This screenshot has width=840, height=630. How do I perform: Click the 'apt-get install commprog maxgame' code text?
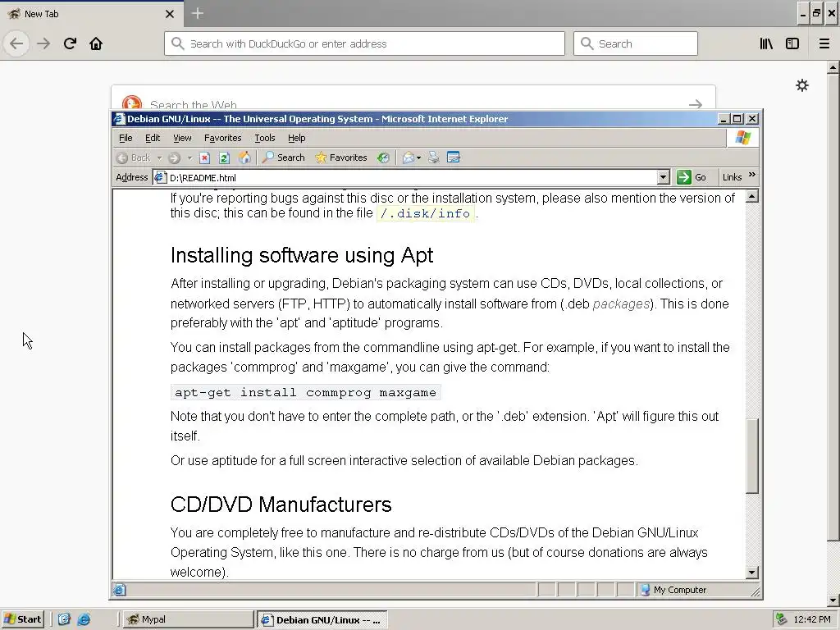(305, 392)
